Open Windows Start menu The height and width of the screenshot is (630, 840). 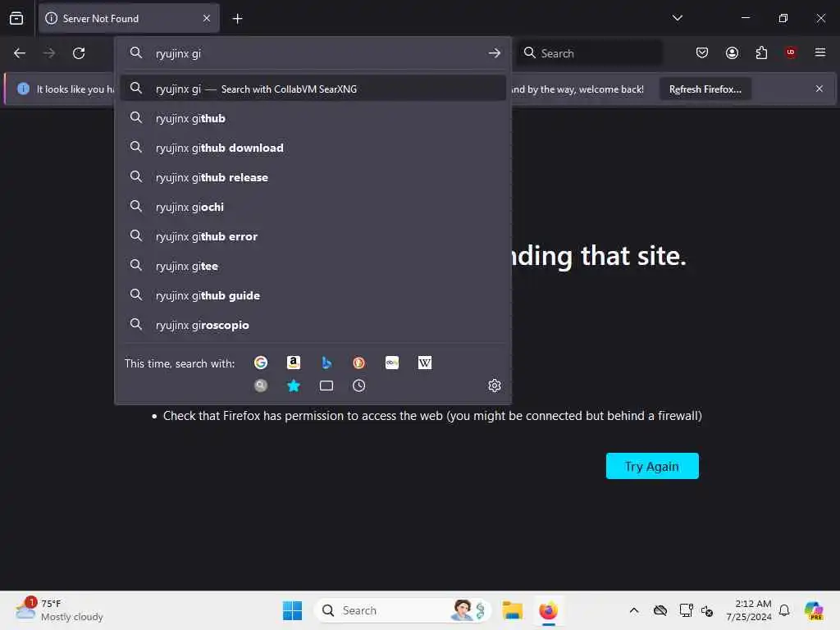(x=293, y=610)
